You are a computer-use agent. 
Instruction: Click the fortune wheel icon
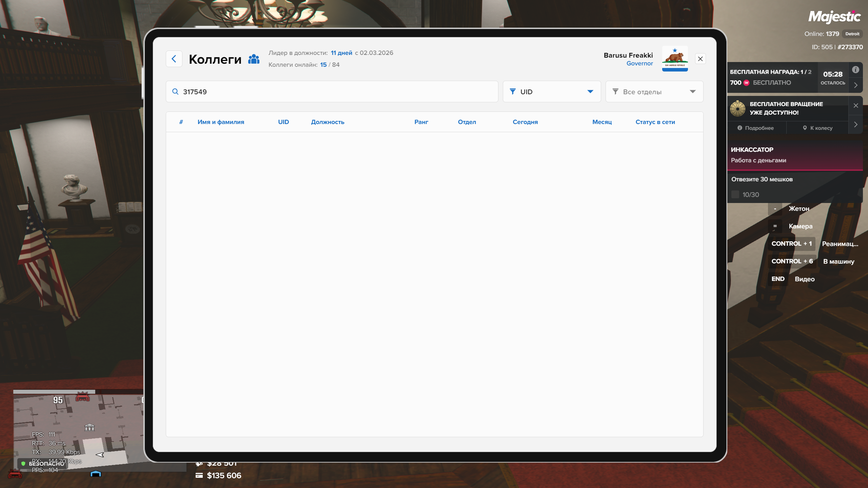point(738,108)
